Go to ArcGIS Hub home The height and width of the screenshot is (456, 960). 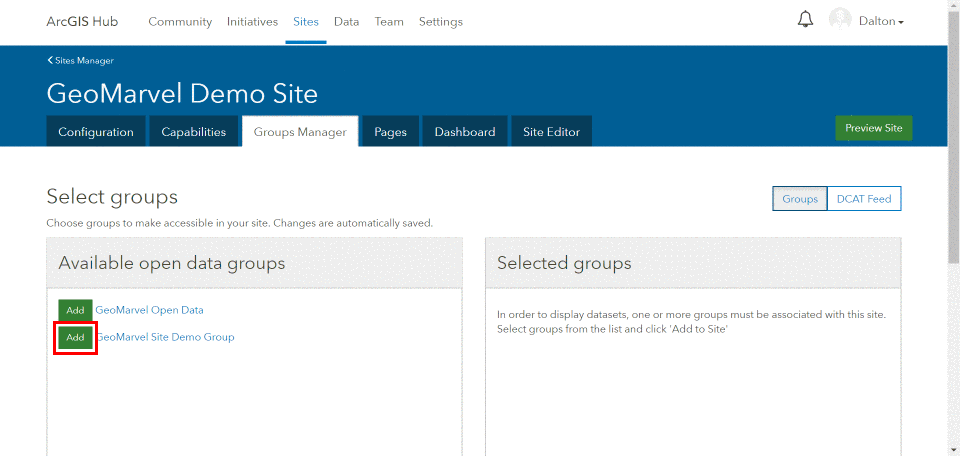[x=82, y=21]
